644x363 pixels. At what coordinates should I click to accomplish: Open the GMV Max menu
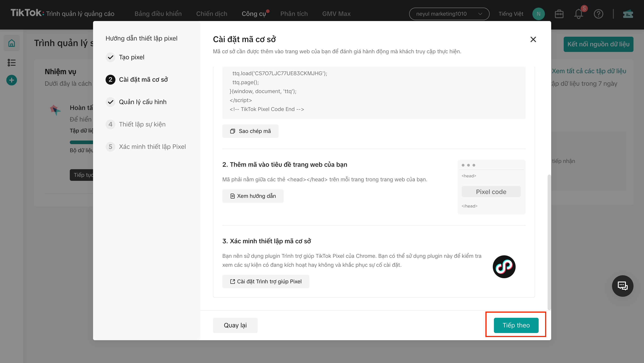click(336, 14)
